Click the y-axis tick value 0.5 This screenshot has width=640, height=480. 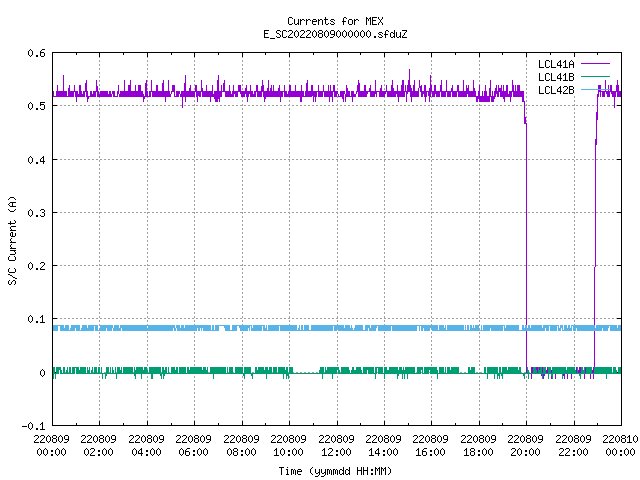point(36,106)
